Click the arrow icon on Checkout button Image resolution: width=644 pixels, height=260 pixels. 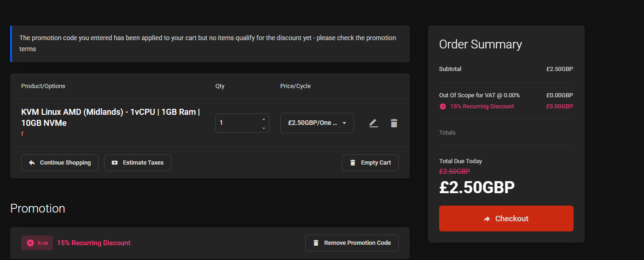tap(487, 219)
